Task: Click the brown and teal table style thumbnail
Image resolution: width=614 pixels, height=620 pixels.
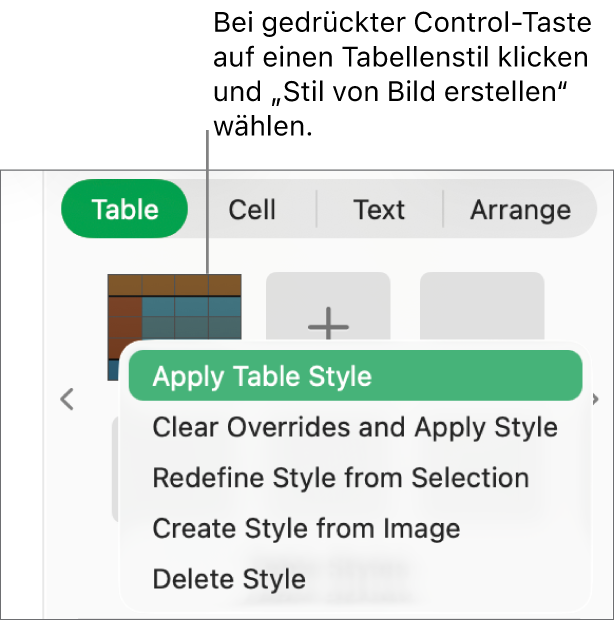Action: 174,308
